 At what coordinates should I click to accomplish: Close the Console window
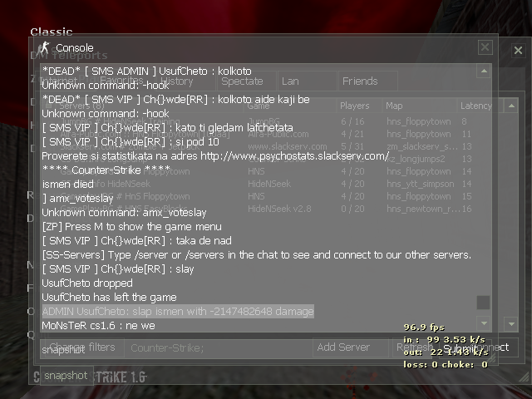tap(485, 47)
